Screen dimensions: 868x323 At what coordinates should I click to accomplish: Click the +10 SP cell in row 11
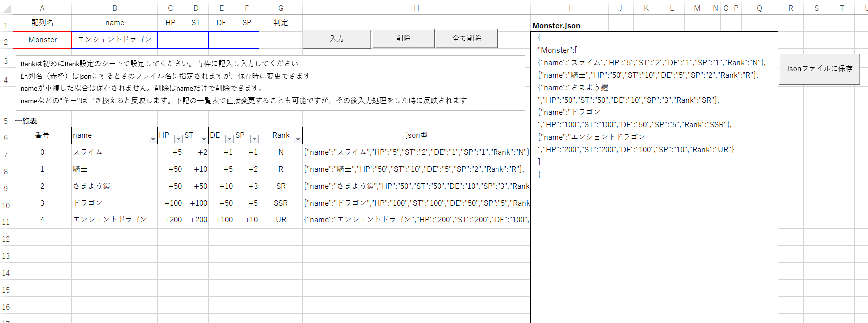click(x=247, y=220)
